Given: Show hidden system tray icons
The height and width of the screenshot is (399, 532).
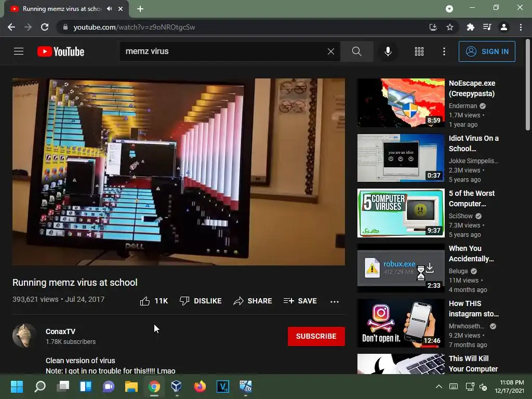Looking at the screenshot, I should [438, 387].
